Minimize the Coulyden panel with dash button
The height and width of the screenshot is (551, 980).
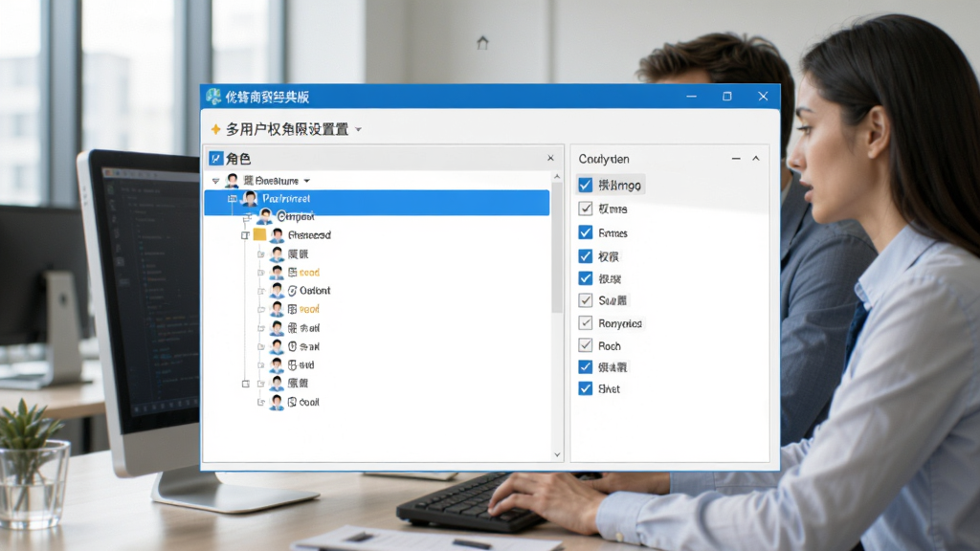pos(736,159)
